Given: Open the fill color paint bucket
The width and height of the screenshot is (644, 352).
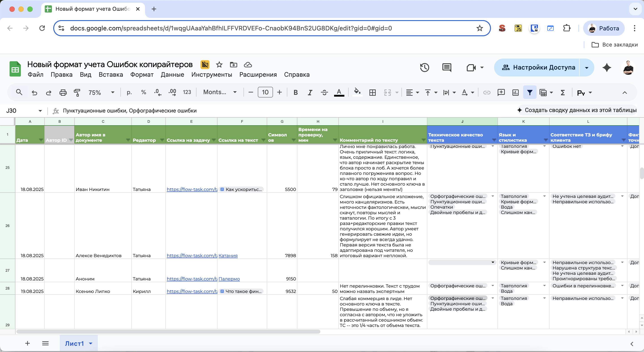Looking at the screenshot, I should tap(357, 92).
